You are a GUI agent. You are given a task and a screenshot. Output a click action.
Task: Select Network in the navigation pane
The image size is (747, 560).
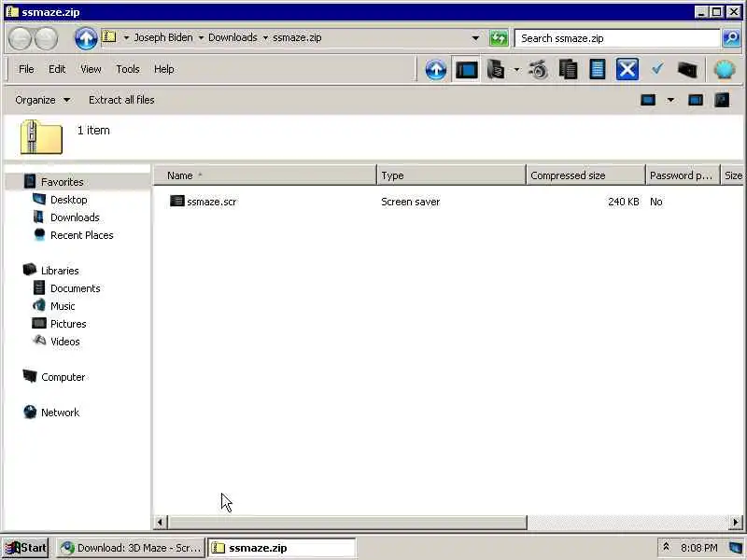click(x=60, y=413)
